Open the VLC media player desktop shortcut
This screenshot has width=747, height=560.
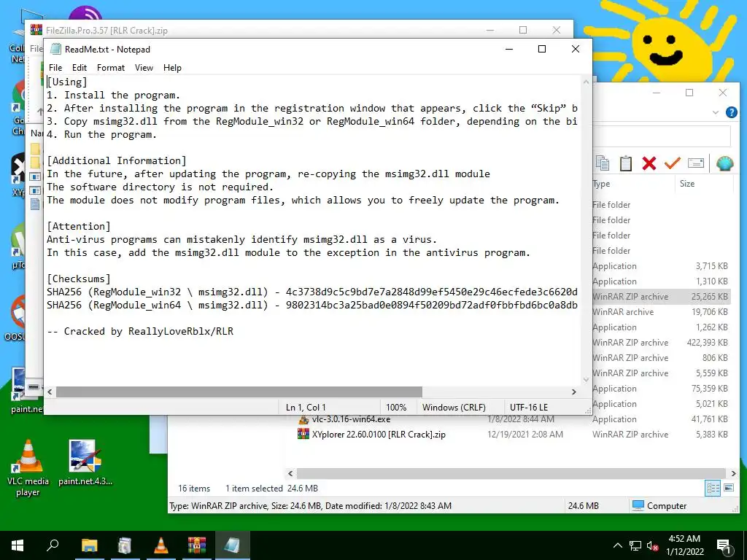tap(28, 468)
